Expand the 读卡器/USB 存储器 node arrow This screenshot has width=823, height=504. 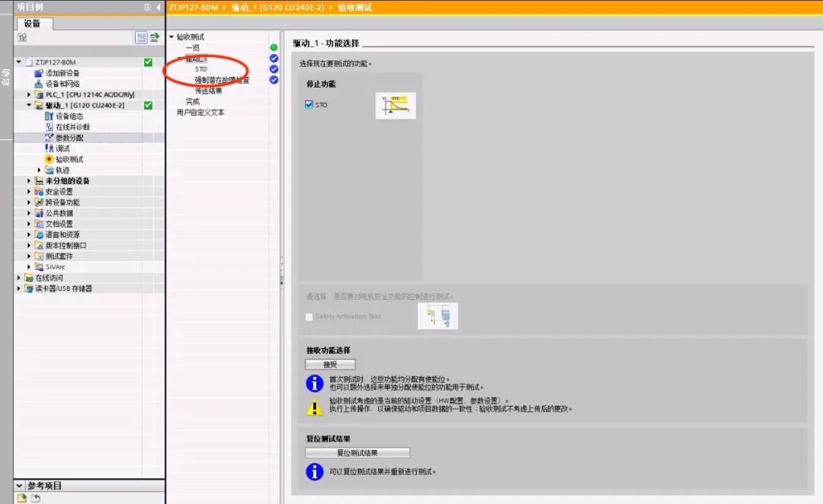[x=19, y=289]
